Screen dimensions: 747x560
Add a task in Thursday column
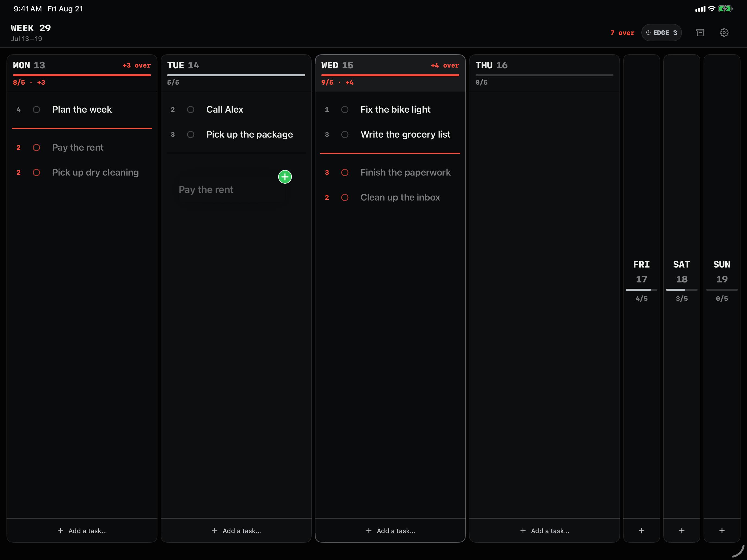(x=544, y=531)
